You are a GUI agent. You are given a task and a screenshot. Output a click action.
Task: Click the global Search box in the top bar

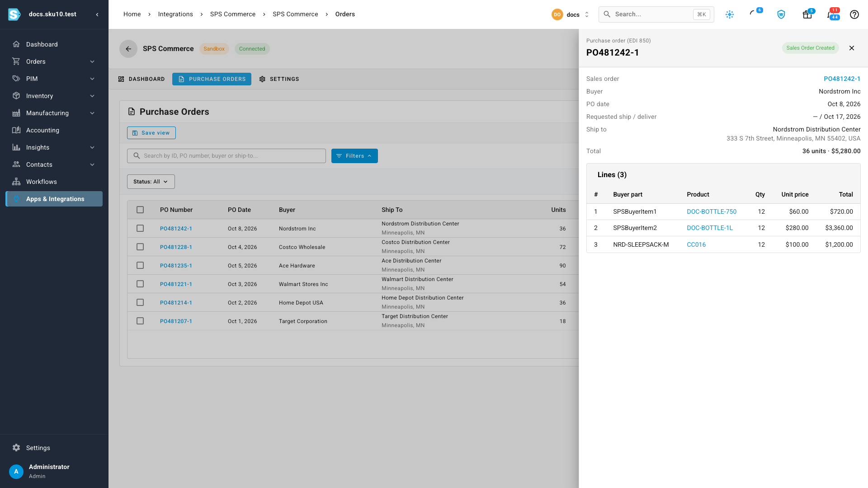656,14
